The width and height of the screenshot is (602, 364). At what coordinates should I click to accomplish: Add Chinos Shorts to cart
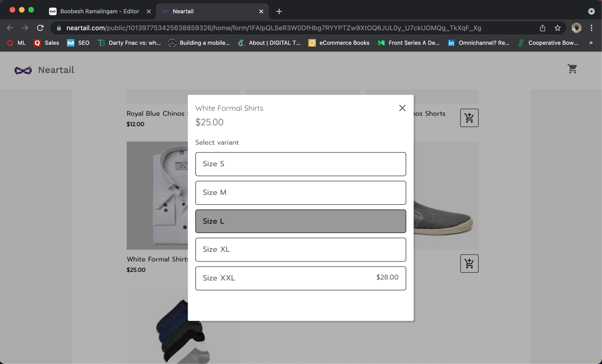click(x=469, y=118)
